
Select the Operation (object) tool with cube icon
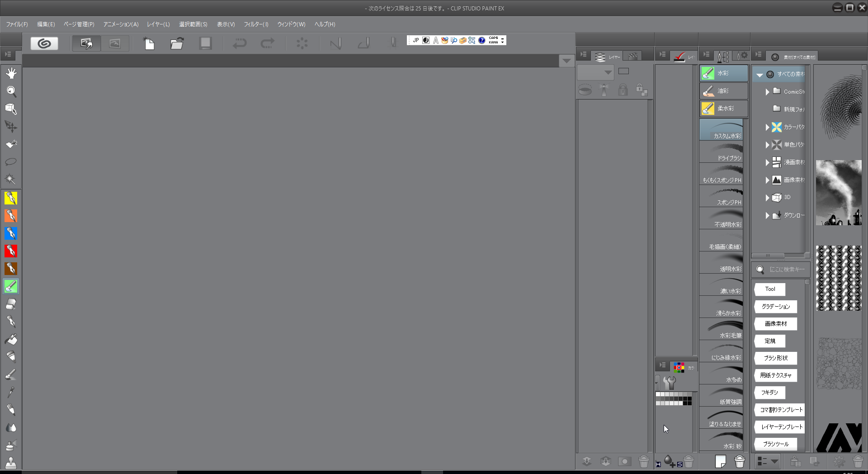(x=11, y=109)
